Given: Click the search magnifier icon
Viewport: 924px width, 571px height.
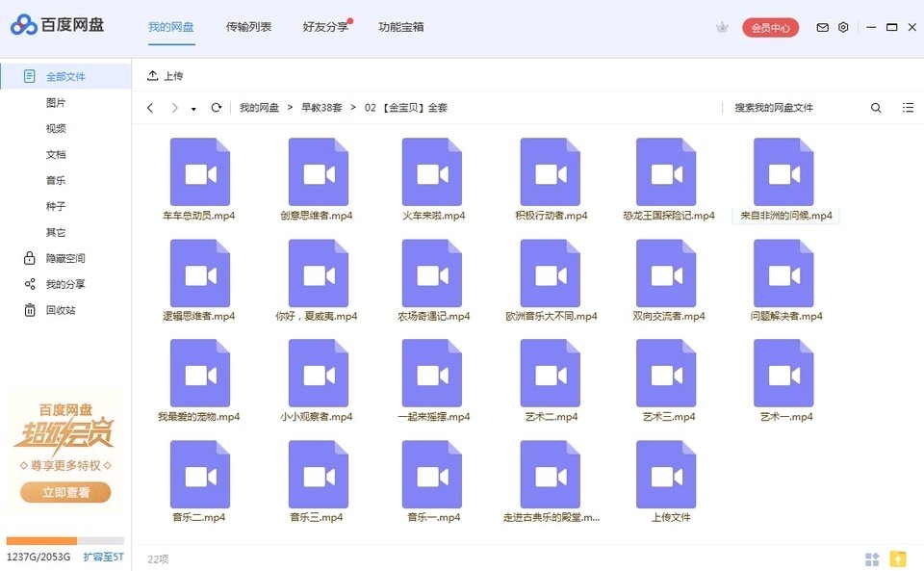Looking at the screenshot, I should (876, 108).
